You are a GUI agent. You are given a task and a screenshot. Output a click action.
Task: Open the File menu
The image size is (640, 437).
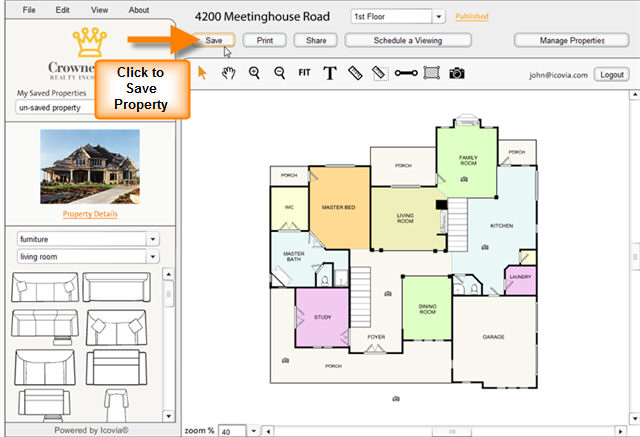click(x=28, y=9)
